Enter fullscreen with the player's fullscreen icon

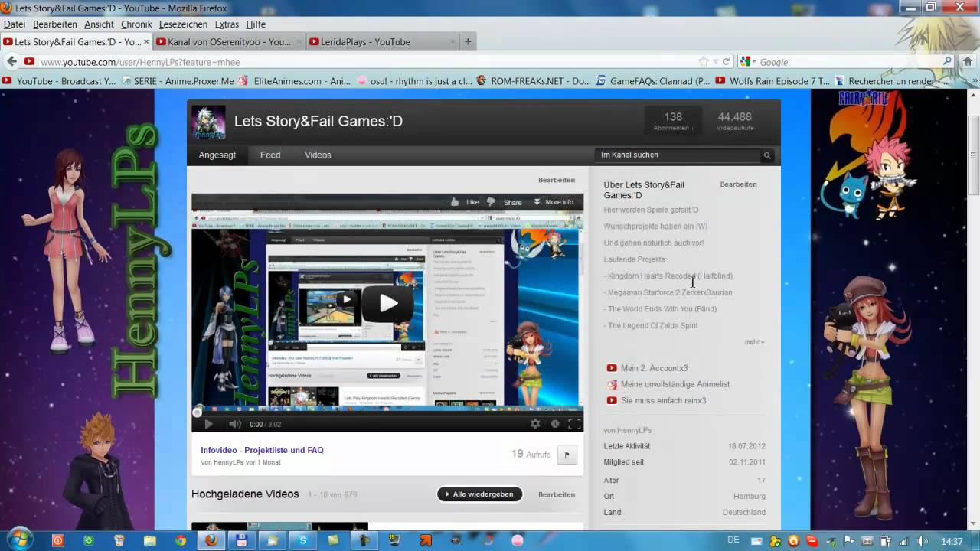pyautogui.click(x=573, y=423)
